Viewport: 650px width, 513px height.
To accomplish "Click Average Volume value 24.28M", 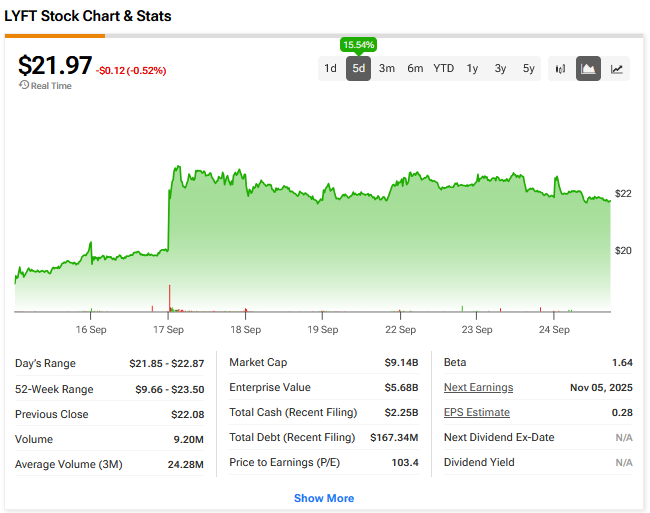I will click(186, 465).
